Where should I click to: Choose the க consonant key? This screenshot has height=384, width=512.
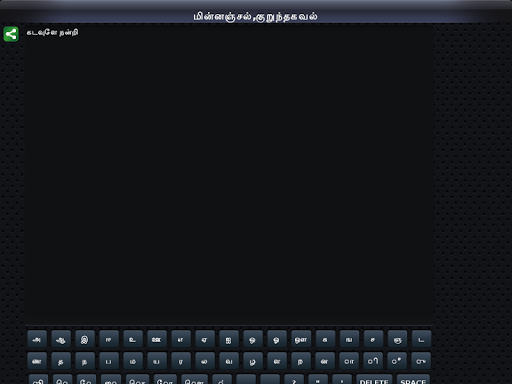point(325,339)
